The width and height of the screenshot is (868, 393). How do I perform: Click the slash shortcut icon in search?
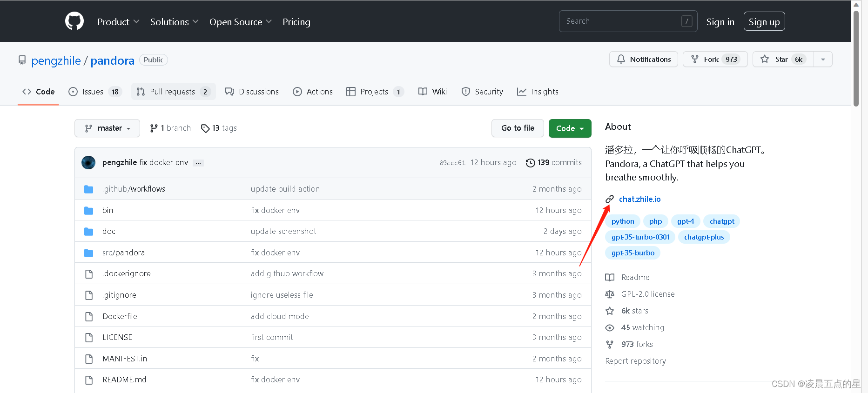[686, 21]
